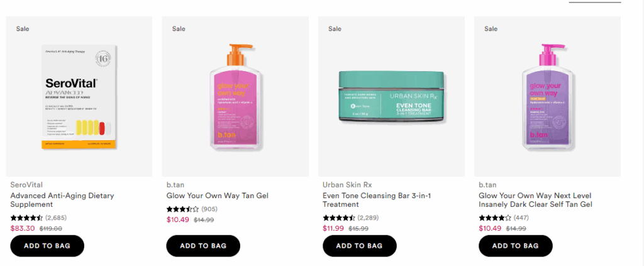Open the pink b.tan Tan Gel image
This screenshot has height=266, width=644.
click(x=235, y=96)
